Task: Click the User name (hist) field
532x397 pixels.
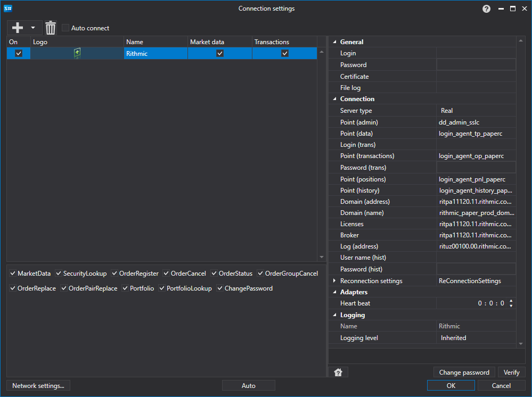Action: coord(476,258)
